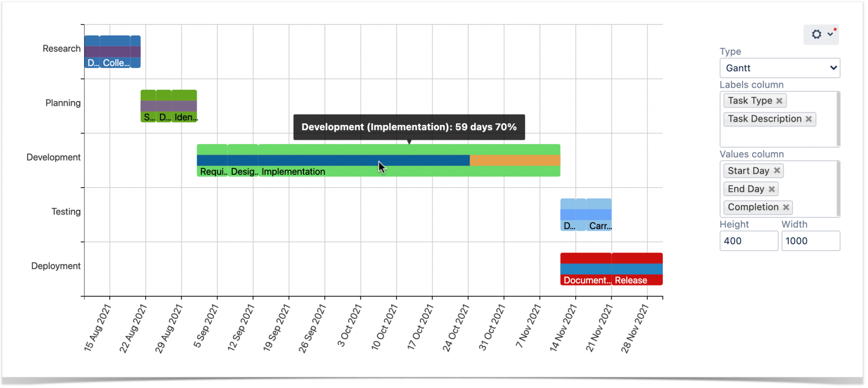Remove the End Day value chip
This screenshot has width=868, height=388.
(x=772, y=188)
